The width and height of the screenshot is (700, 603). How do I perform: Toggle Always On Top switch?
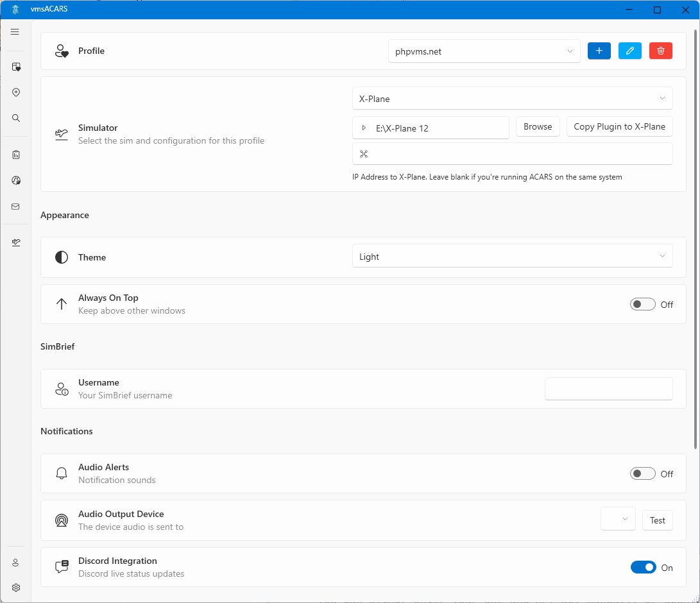tap(642, 305)
